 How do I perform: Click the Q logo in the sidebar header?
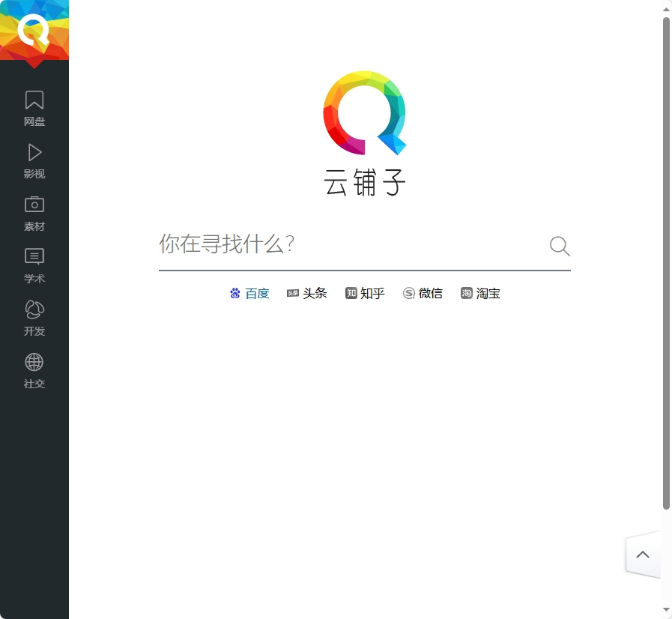pyautogui.click(x=34, y=30)
